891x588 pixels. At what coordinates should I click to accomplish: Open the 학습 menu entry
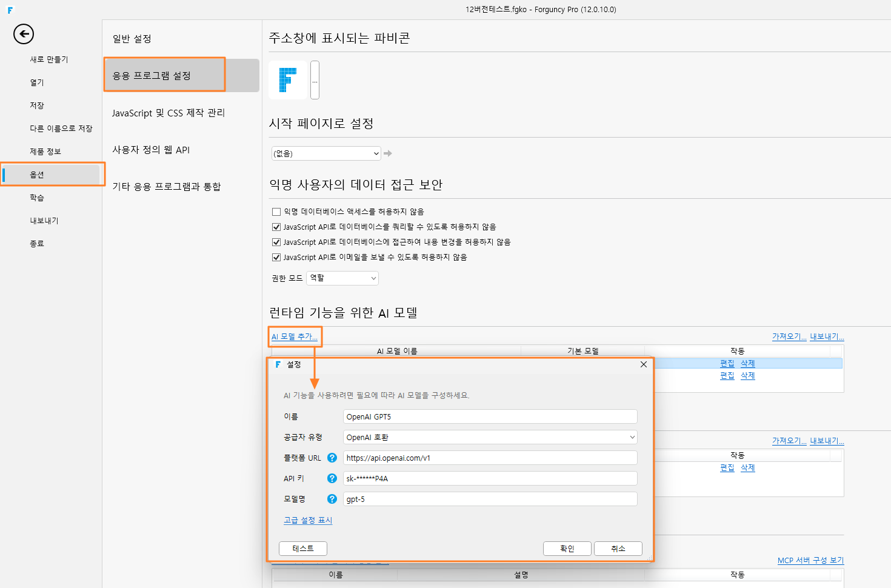37,198
